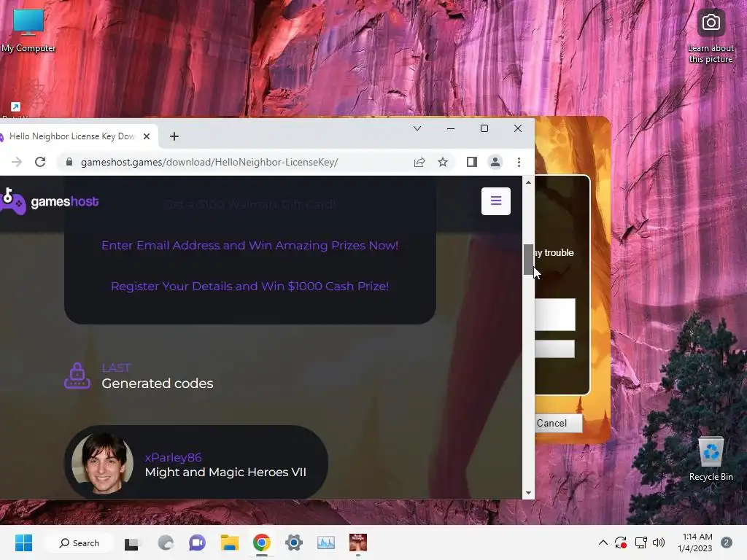
Task: Click Cancel in the background dialog
Action: click(558, 424)
